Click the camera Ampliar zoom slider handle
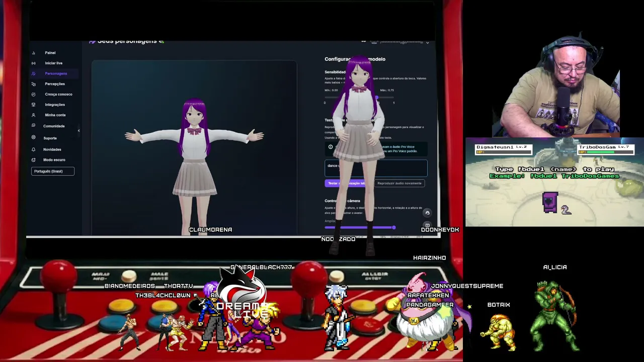 393,228
